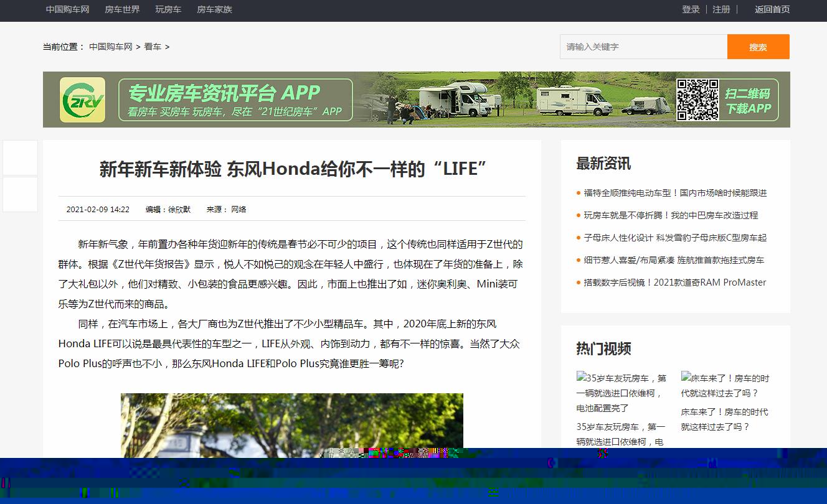The image size is (827, 504).
Task: Open video title link 床车来了！房车的时代就这样过去了吗？
Action: [724, 419]
